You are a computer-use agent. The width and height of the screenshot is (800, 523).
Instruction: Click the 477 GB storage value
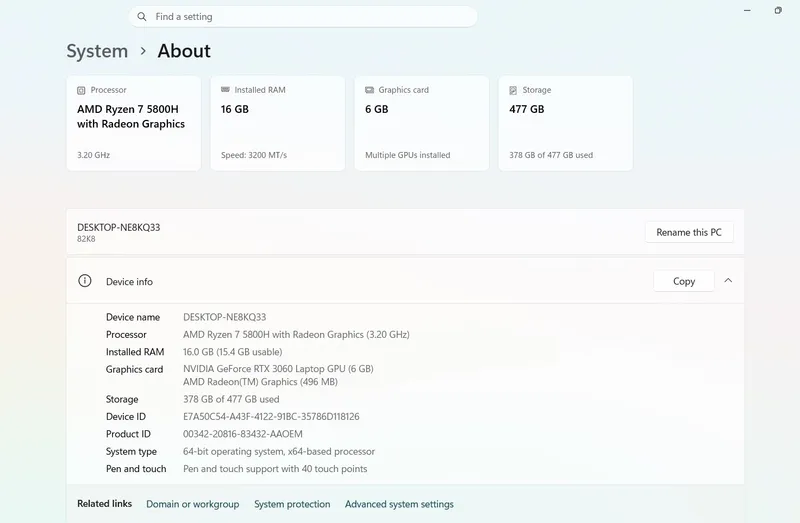tap(527, 109)
